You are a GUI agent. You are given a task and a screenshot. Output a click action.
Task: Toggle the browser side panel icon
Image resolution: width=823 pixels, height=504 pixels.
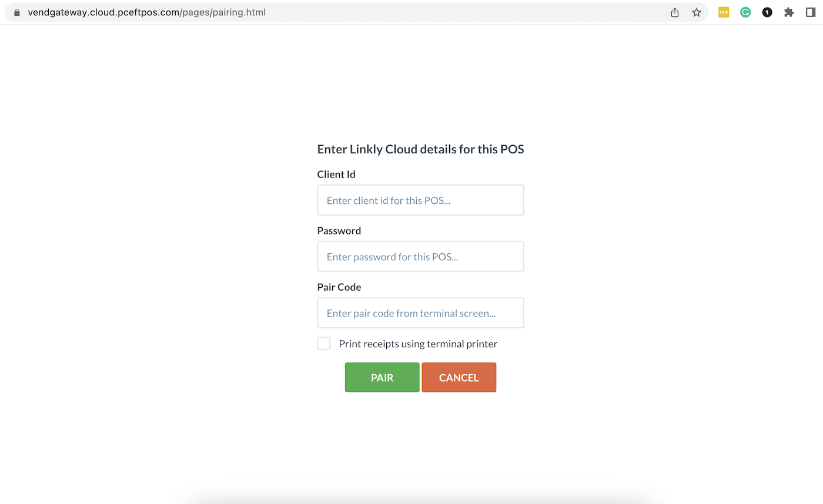[x=811, y=12]
